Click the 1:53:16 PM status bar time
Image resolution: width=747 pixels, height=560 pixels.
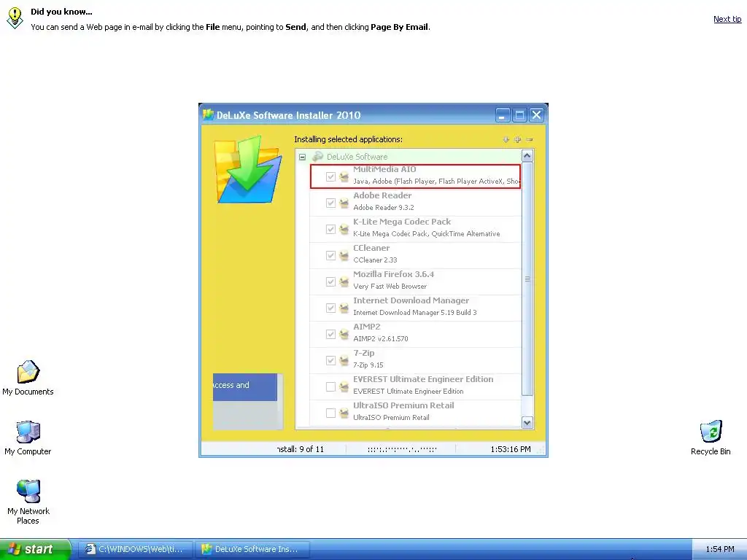[510, 449]
